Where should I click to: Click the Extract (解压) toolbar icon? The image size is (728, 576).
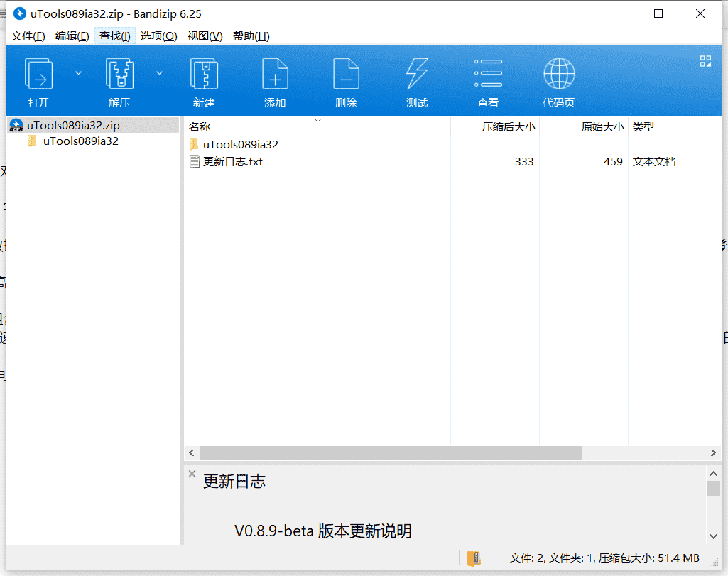tap(120, 74)
